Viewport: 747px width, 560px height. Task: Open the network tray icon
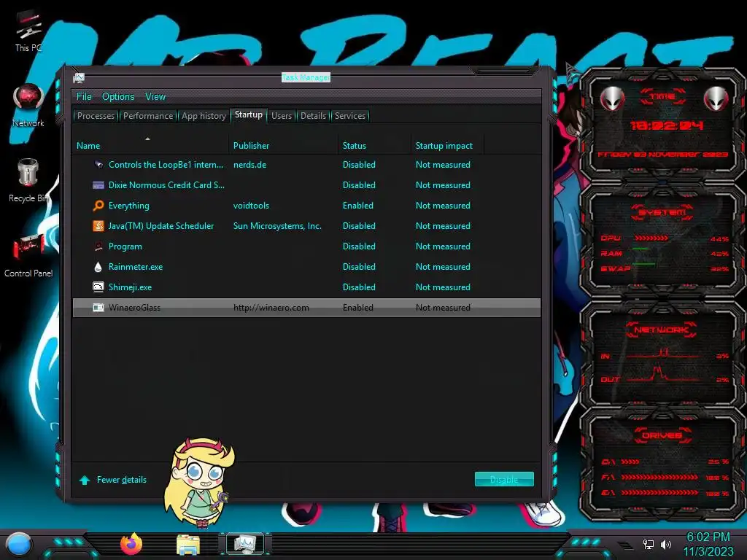[648, 544]
